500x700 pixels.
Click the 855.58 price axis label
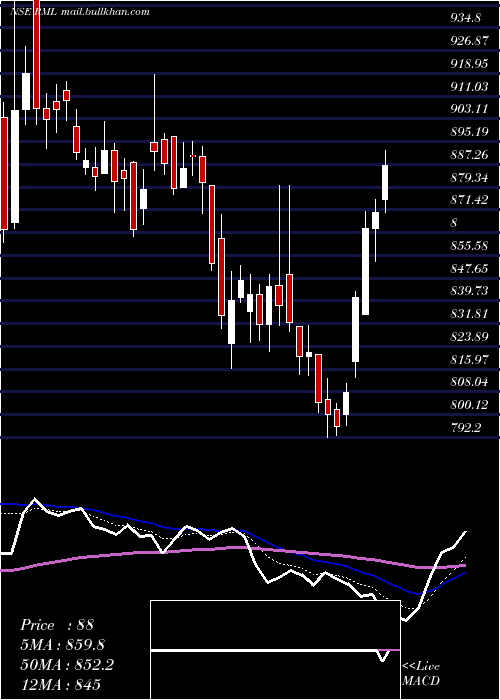pos(469,246)
